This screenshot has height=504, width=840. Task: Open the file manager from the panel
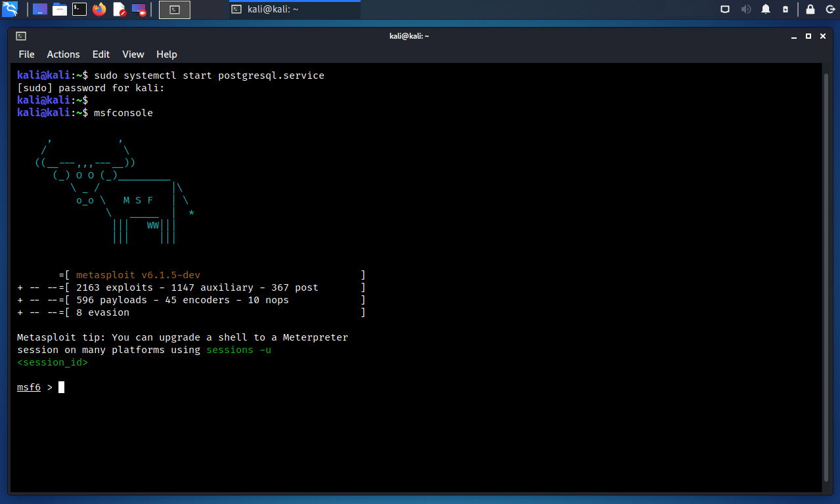click(x=60, y=9)
